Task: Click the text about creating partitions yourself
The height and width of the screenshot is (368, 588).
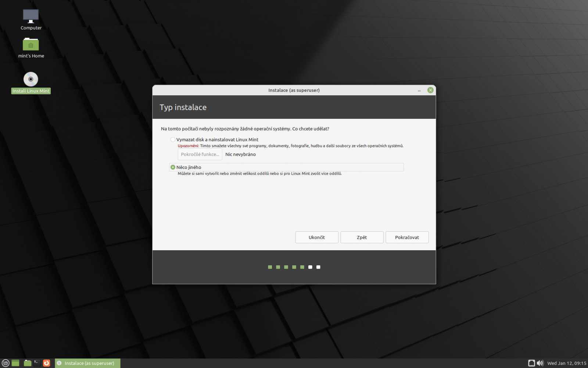Action: point(260,173)
